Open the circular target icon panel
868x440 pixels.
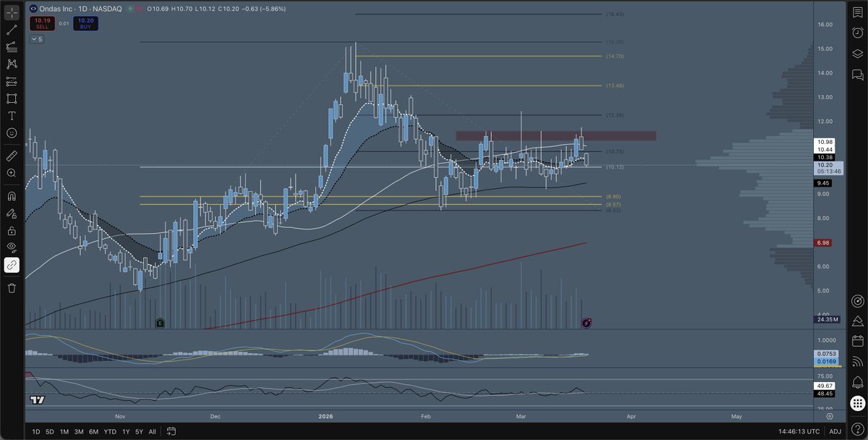857,300
